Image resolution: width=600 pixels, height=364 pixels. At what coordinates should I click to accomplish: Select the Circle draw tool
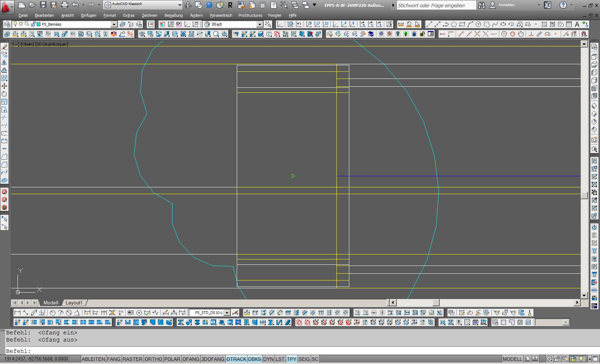click(x=479, y=24)
